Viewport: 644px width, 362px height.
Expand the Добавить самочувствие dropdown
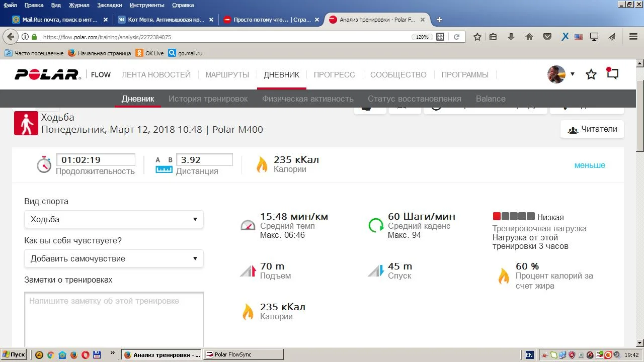point(114,258)
